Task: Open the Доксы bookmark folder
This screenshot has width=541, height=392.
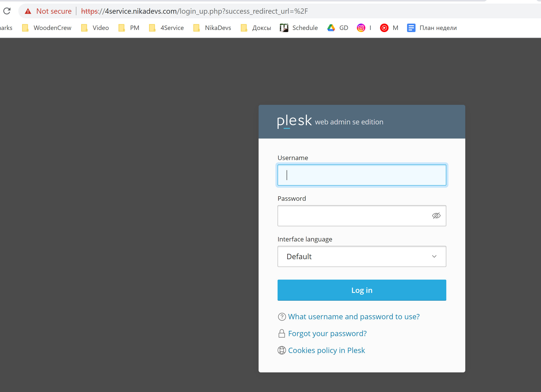Action: [256, 28]
